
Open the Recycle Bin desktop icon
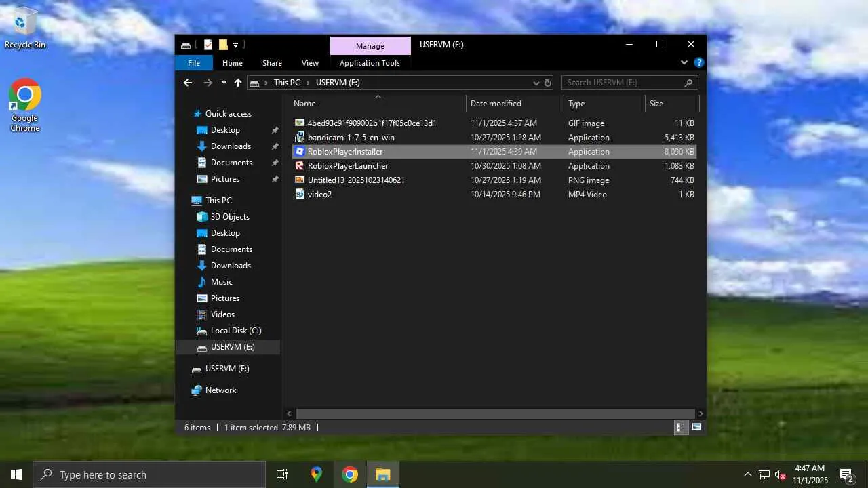click(x=24, y=28)
